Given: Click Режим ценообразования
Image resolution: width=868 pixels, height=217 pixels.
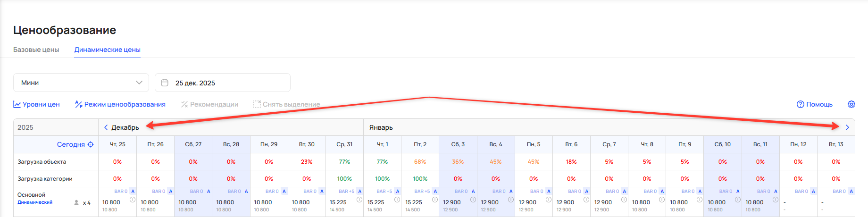Looking at the screenshot, I should point(120,104).
